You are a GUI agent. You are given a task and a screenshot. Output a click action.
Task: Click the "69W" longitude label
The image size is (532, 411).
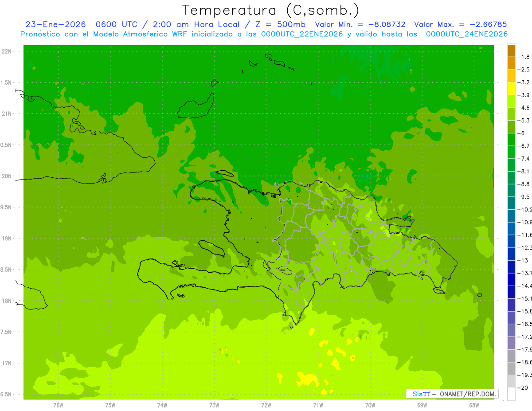(x=422, y=405)
